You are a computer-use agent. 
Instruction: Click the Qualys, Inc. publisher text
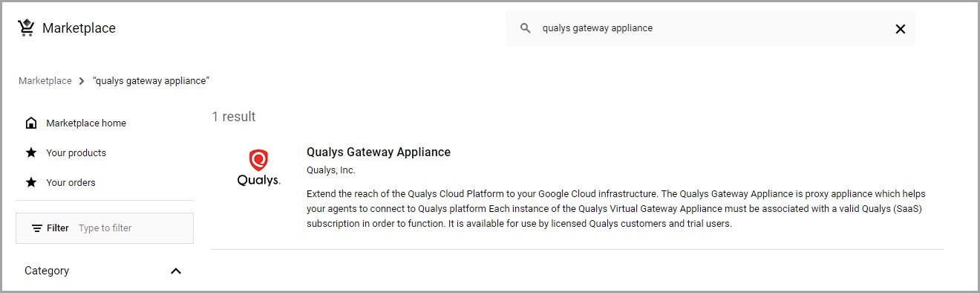[x=331, y=170]
